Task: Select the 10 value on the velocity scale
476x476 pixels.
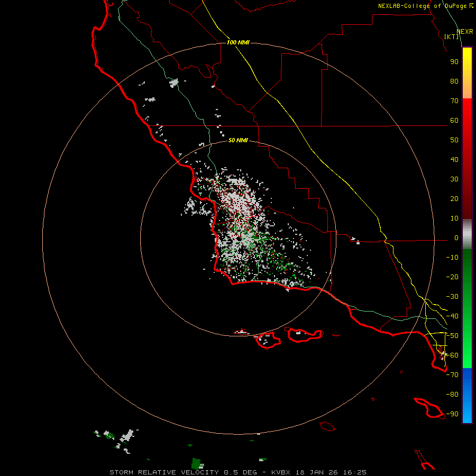Action: click(x=454, y=218)
